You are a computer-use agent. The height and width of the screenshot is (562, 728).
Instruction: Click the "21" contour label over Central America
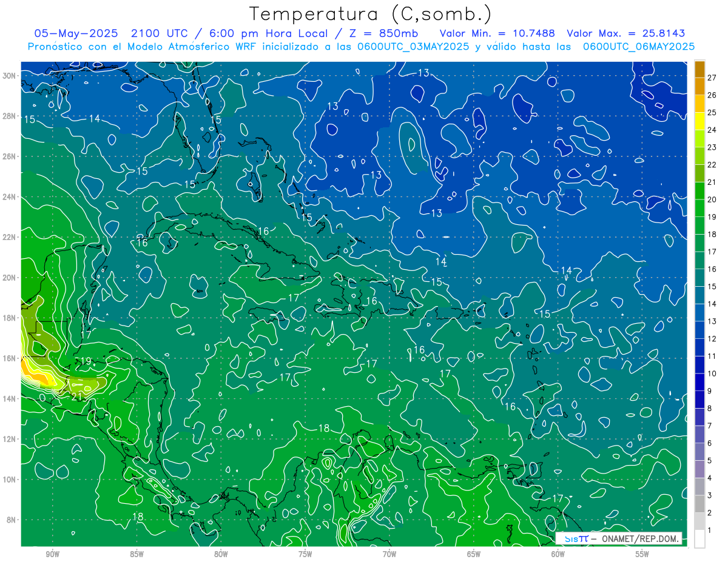point(77,396)
